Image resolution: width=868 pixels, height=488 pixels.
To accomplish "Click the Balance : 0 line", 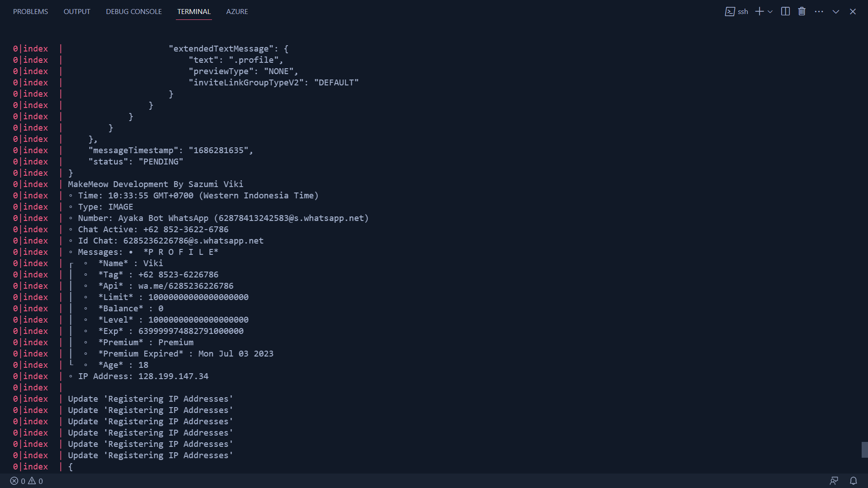I will tap(131, 309).
